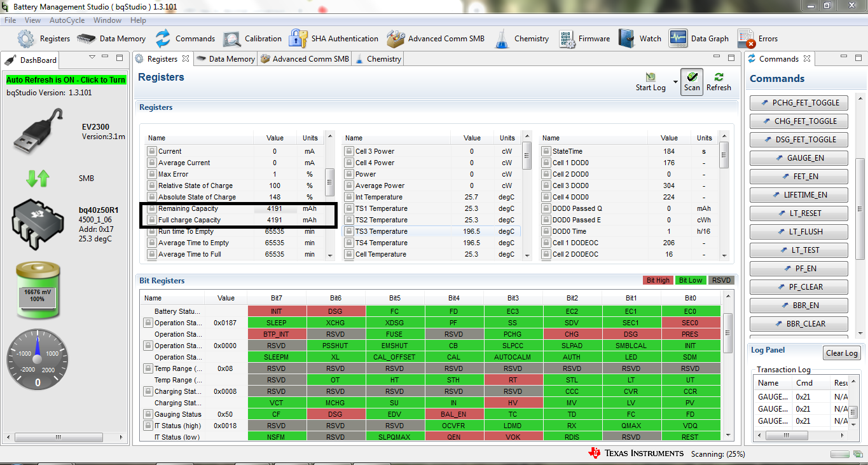The width and height of the screenshot is (868, 465).
Task: Select the BAL_EN bit cell
Action: 454,414
